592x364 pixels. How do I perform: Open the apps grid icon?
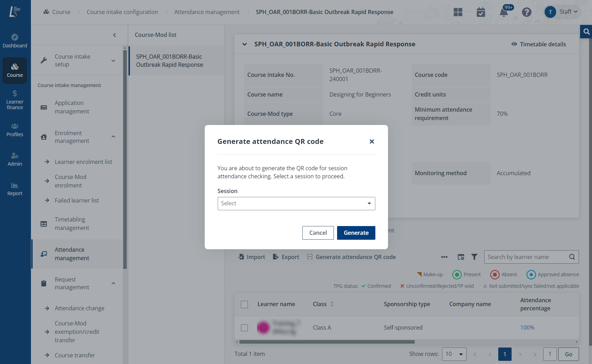(458, 12)
